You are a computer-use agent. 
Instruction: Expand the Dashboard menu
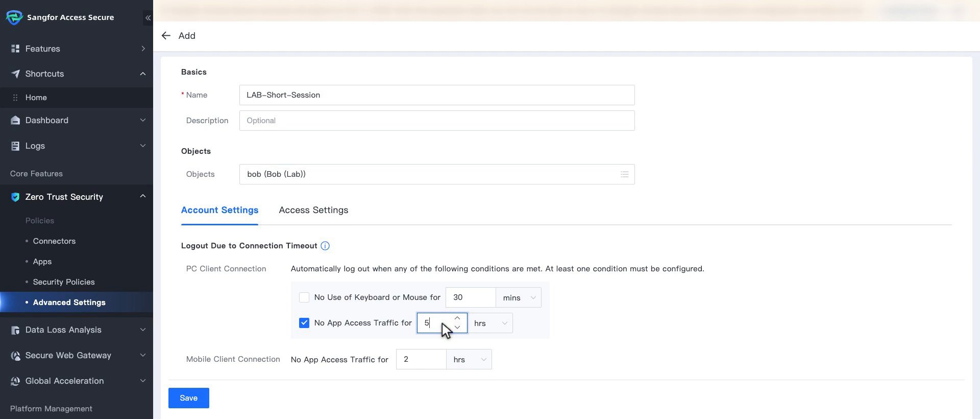(143, 120)
